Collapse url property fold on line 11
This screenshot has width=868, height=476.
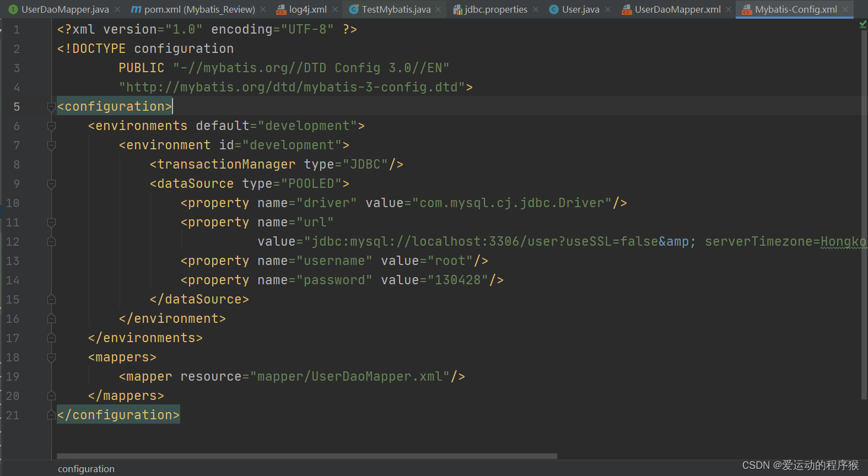51,223
